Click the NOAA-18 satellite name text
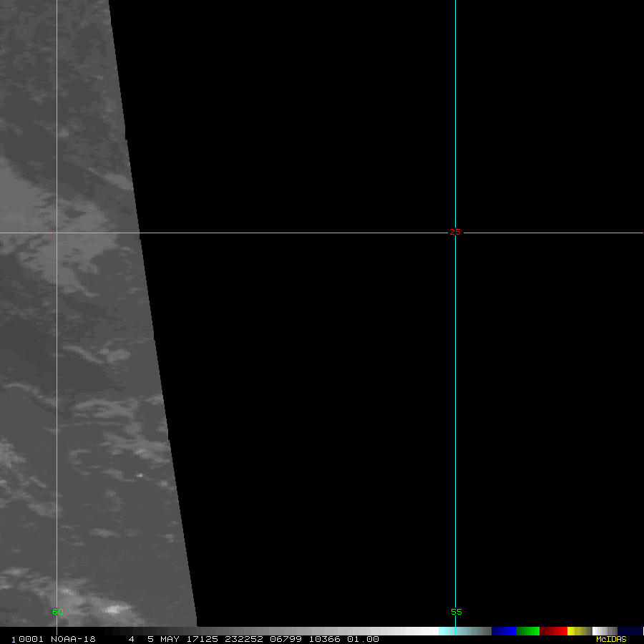The image size is (644, 644). [x=73, y=639]
